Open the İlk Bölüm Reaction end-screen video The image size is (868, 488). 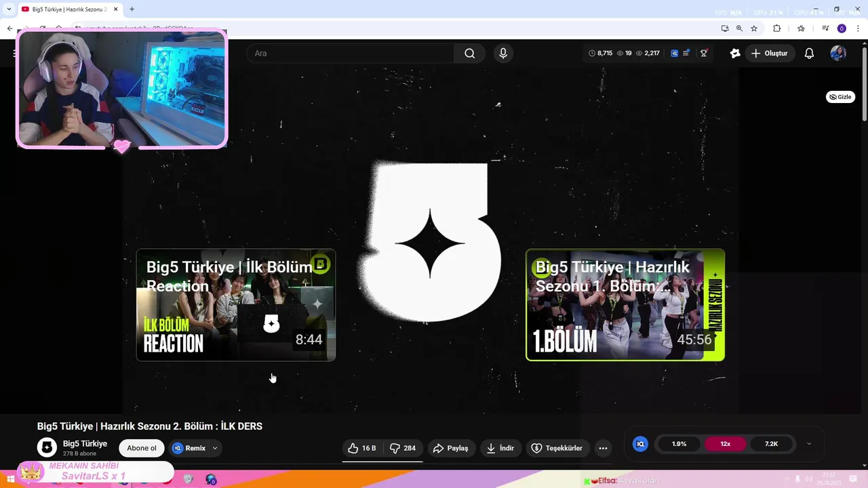point(236,305)
